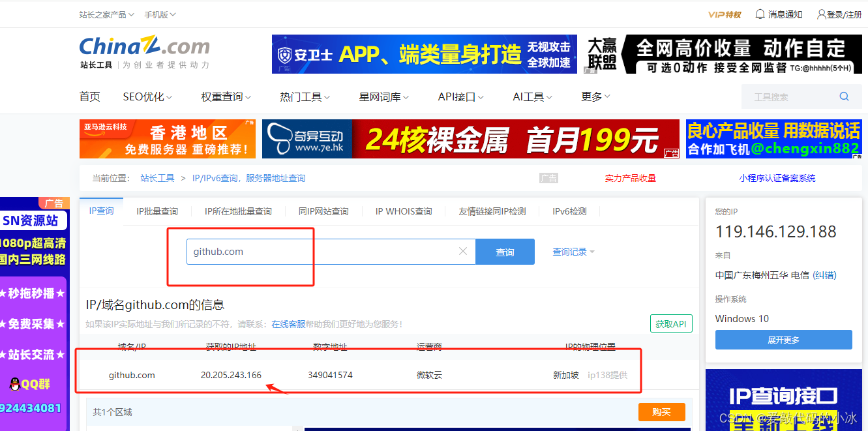
Task: Select the IP查询 tab
Action: click(101, 211)
